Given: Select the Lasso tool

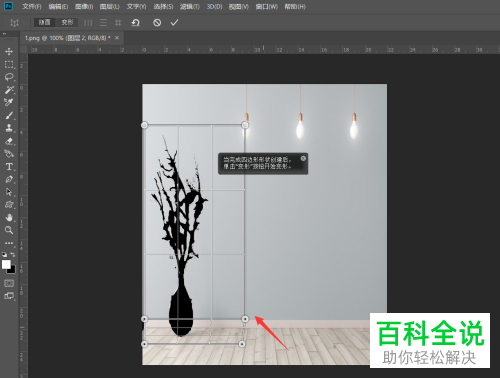Looking at the screenshot, I should (9, 77).
